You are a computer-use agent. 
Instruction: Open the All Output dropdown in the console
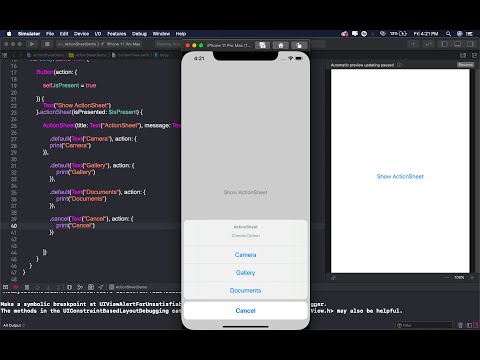click(x=14, y=325)
